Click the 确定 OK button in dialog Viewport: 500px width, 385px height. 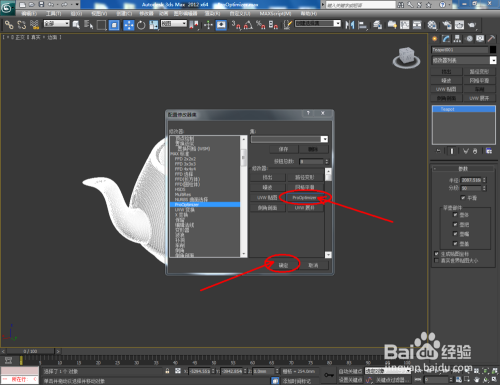[283, 265]
